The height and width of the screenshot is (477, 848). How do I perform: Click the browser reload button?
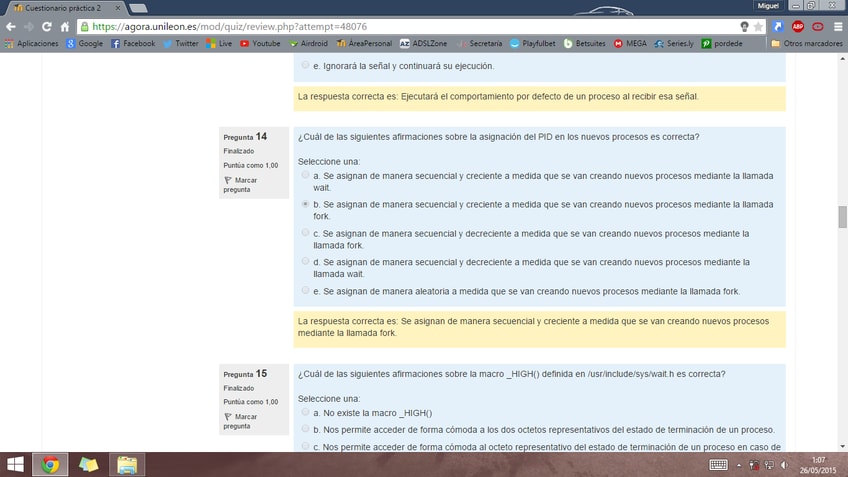click(47, 27)
